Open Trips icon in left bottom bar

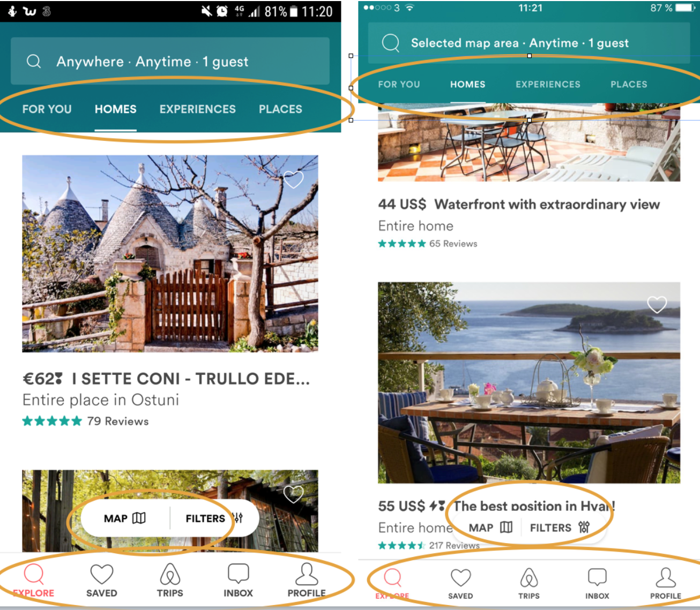pyautogui.click(x=170, y=574)
